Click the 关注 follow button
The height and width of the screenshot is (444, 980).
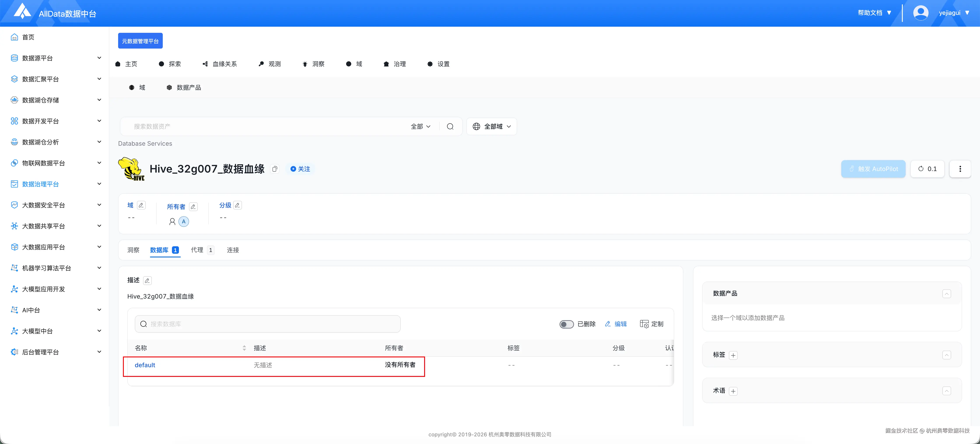click(x=300, y=169)
